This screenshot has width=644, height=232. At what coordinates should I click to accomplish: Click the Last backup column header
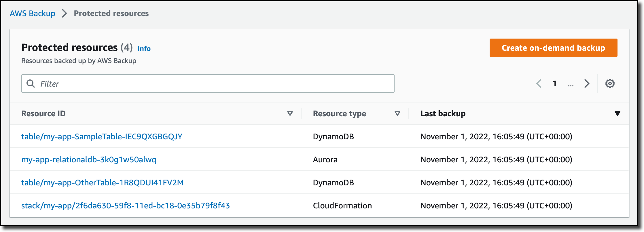(443, 113)
